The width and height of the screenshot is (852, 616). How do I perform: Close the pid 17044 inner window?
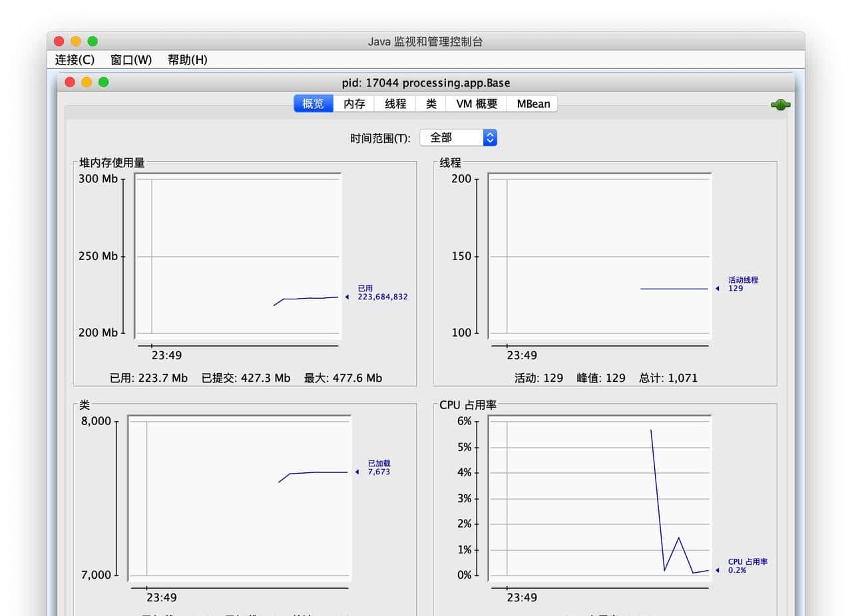(x=69, y=82)
